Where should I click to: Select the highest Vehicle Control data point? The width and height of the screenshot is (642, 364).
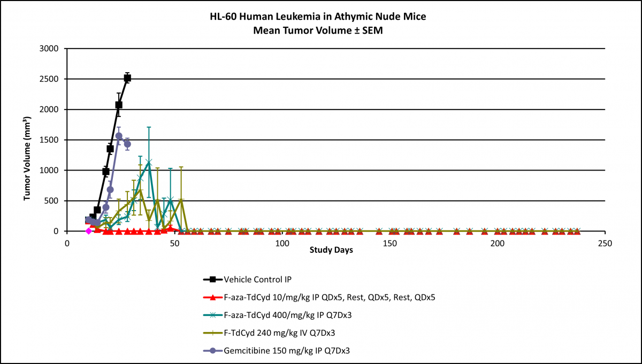(x=127, y=78)
